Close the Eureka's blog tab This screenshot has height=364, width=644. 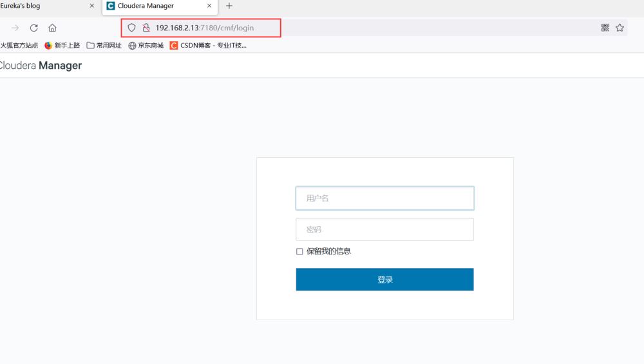tap(91, 6)
